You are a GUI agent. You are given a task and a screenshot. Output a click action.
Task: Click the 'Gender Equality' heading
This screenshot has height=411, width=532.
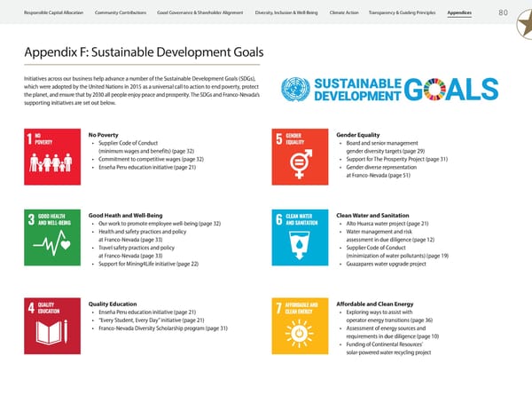point(357,135)
